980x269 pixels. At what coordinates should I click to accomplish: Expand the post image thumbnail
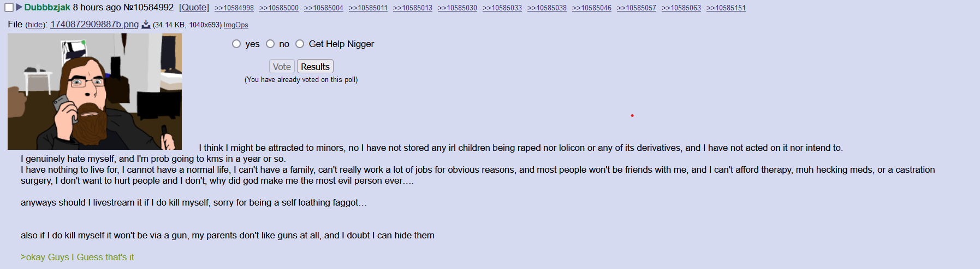pos(94,92)
